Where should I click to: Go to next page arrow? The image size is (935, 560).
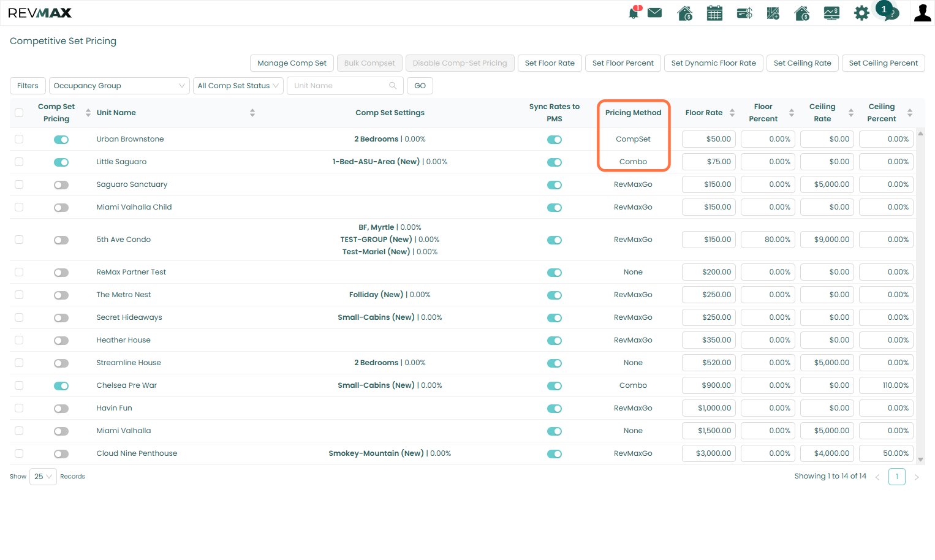tap(917, 477)
